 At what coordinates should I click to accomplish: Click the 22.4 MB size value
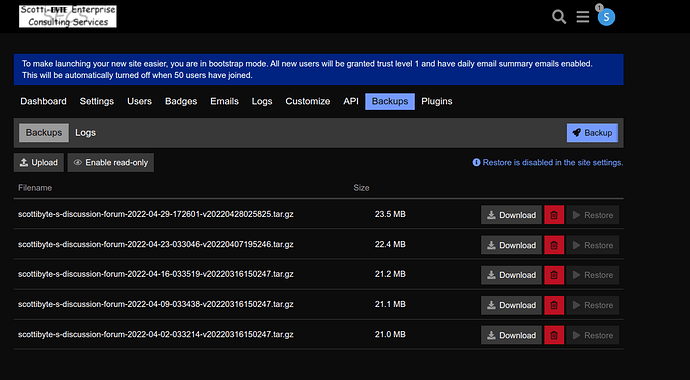pyautogui.click(x=390, y=244)
